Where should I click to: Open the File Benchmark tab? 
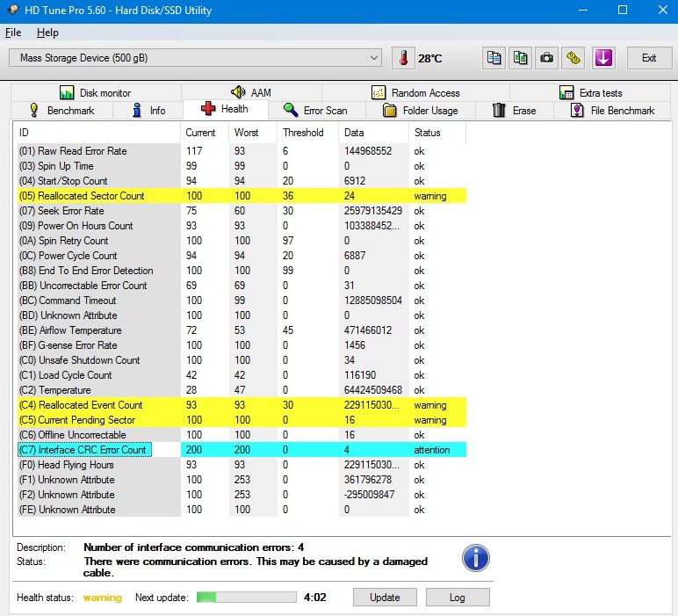pos(612,111)
